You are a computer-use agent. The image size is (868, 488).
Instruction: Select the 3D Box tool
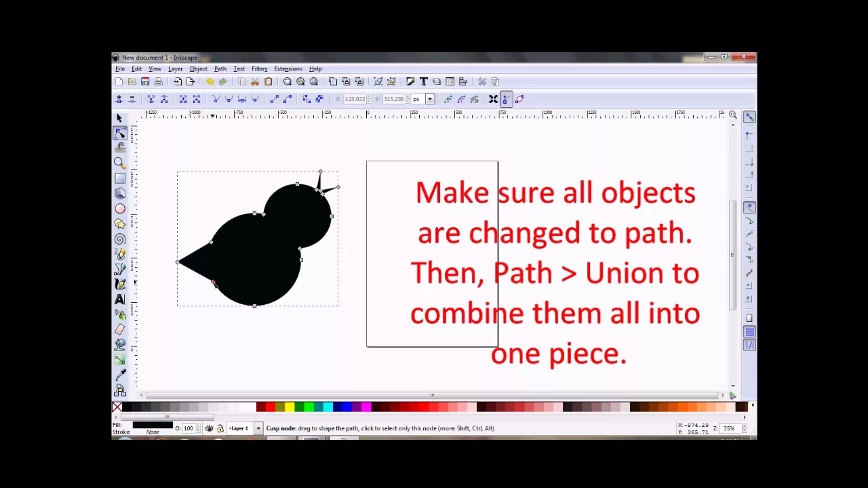coord(120,193)
